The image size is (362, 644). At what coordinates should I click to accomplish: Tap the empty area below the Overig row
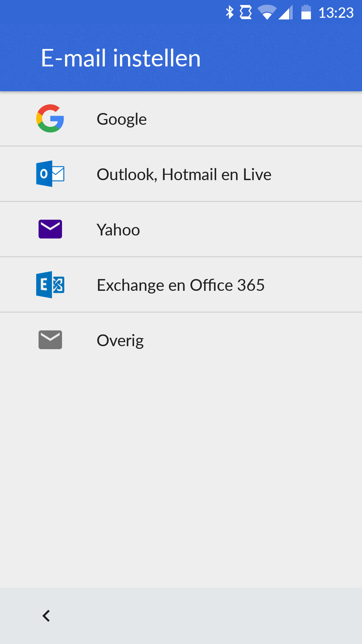click(181, 470)
